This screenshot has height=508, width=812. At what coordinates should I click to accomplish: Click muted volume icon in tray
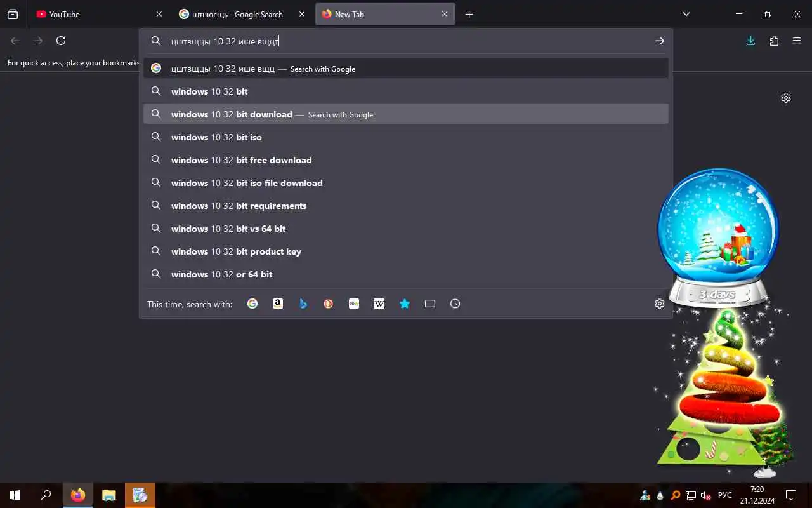[x=705, y=495]
